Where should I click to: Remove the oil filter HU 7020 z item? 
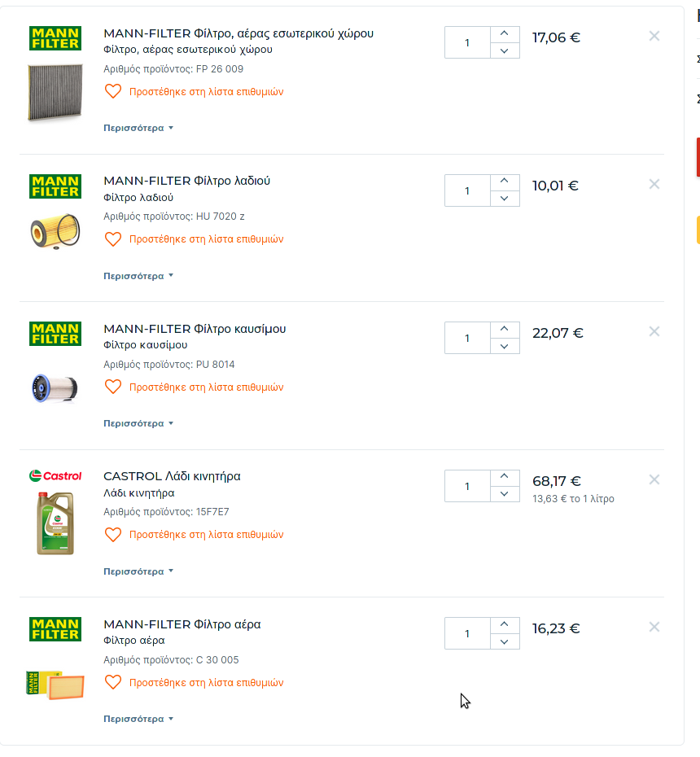654,184
